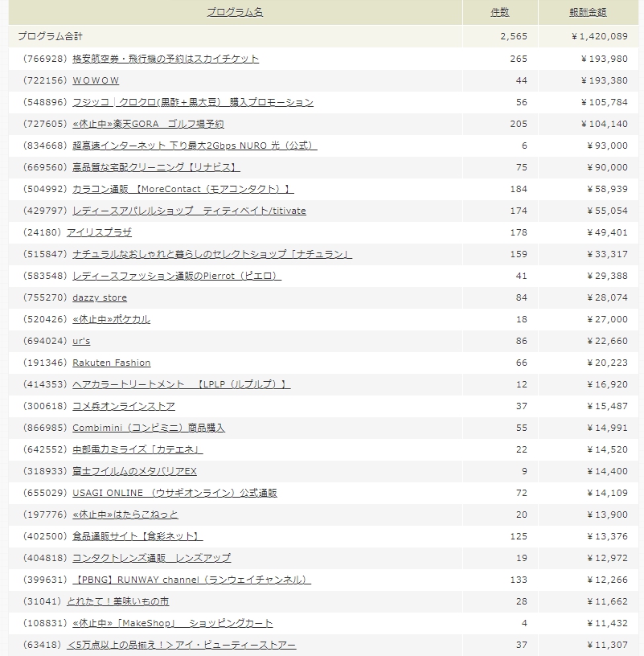Select amount ¥105,784 in フジッコ row
The height and width of the screenshot is (656, 644).
coord(605,103)
